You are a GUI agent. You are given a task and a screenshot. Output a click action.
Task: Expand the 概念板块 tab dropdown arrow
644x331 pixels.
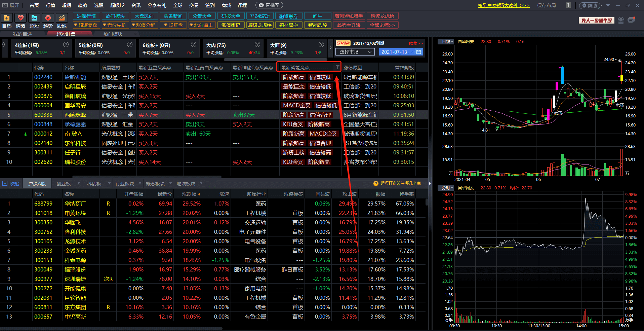[170, 183]
